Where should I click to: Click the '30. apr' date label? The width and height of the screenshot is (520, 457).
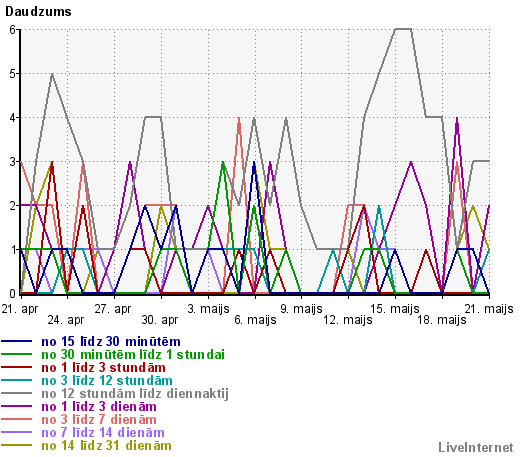160,320
